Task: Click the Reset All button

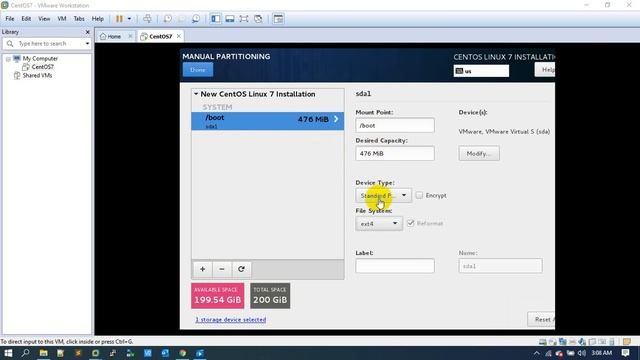Action: [542, 320]
